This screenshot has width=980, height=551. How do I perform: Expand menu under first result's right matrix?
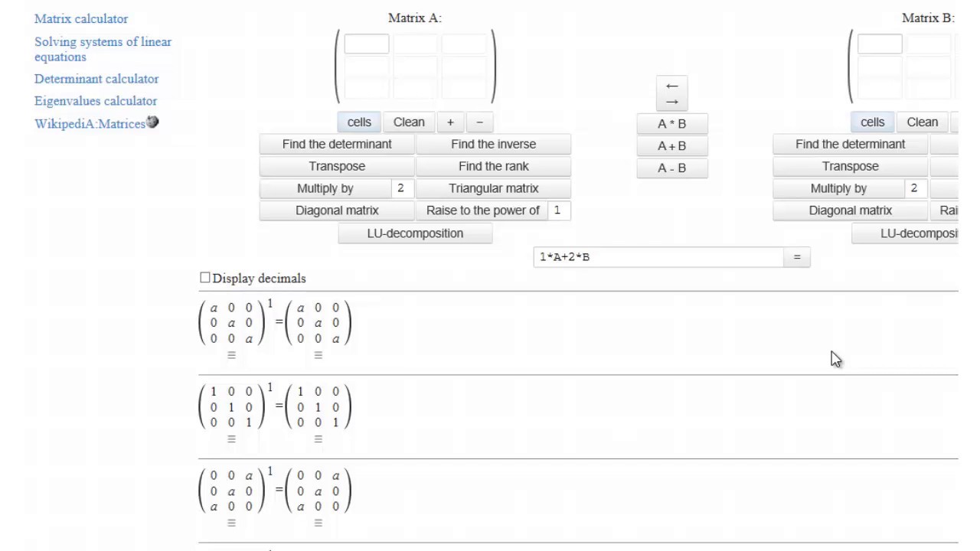[x=318, y=355]
